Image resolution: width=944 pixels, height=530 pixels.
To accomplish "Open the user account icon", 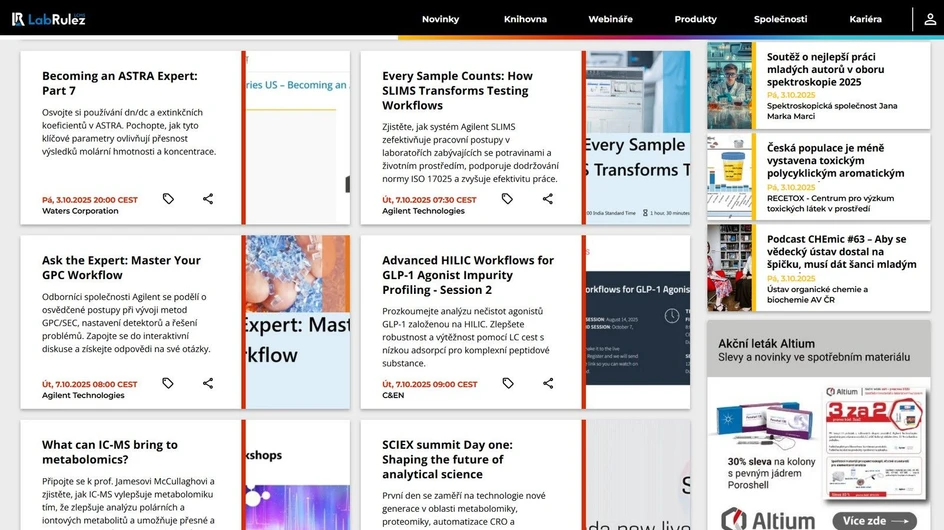I will click(930, 19).
